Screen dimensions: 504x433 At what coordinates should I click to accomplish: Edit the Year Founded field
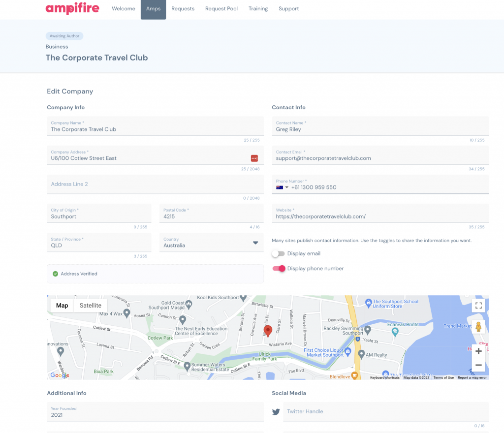pyautogui.click(x=155, y=412)
